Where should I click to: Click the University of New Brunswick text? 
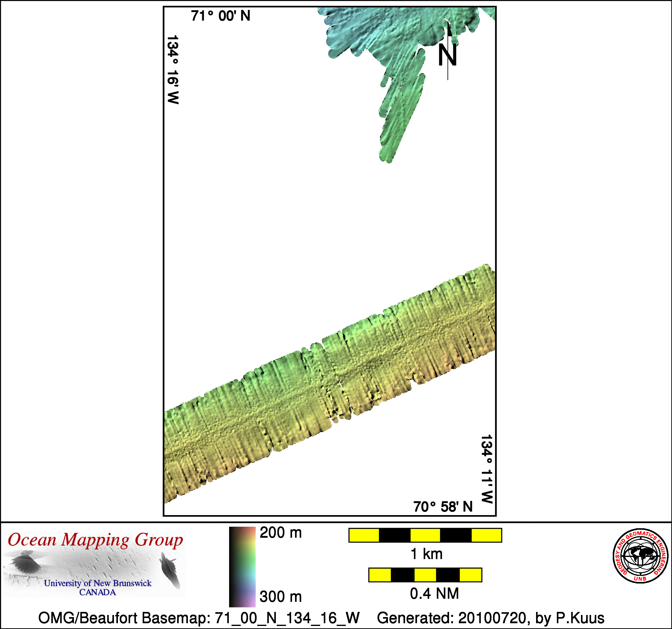tap(97, 583)
